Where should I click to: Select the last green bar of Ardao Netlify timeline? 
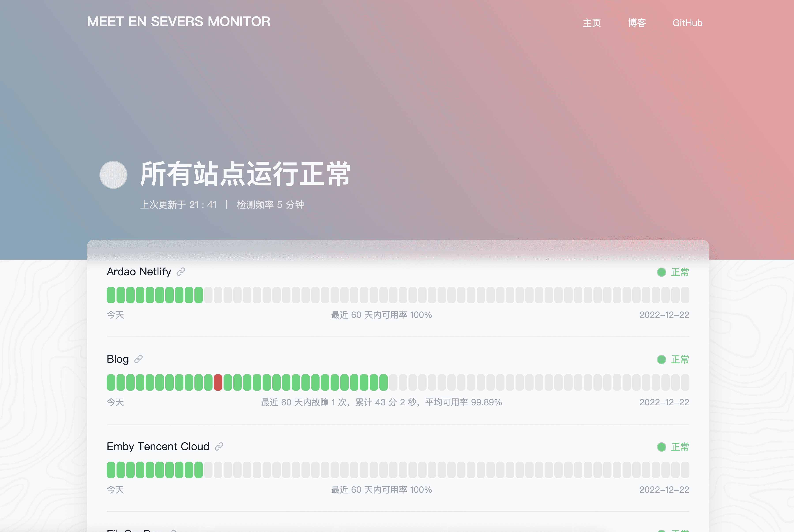(x=199, y=295)
